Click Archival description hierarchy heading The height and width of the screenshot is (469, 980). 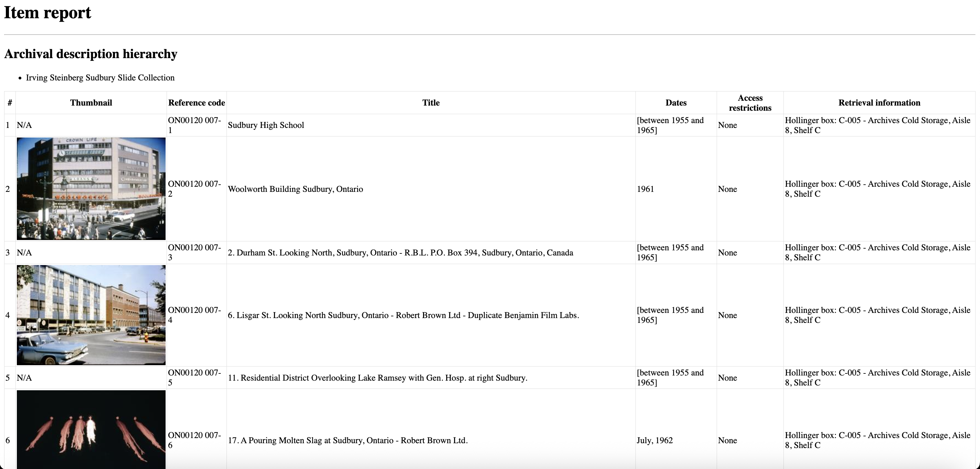coord(91,54)
